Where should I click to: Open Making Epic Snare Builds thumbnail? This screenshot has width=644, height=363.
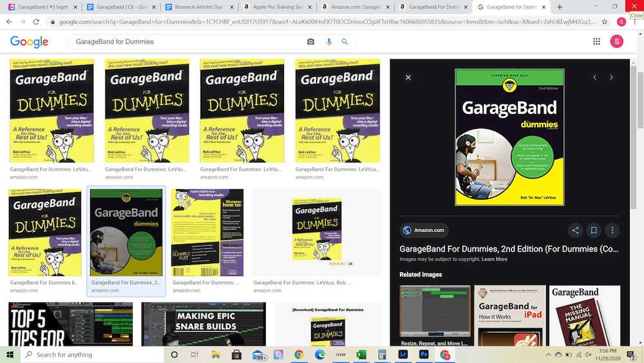tap(204, 324)
